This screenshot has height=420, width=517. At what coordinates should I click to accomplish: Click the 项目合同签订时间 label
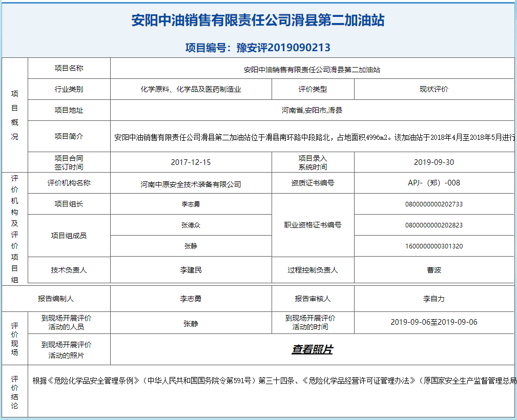tap(69, 162)
